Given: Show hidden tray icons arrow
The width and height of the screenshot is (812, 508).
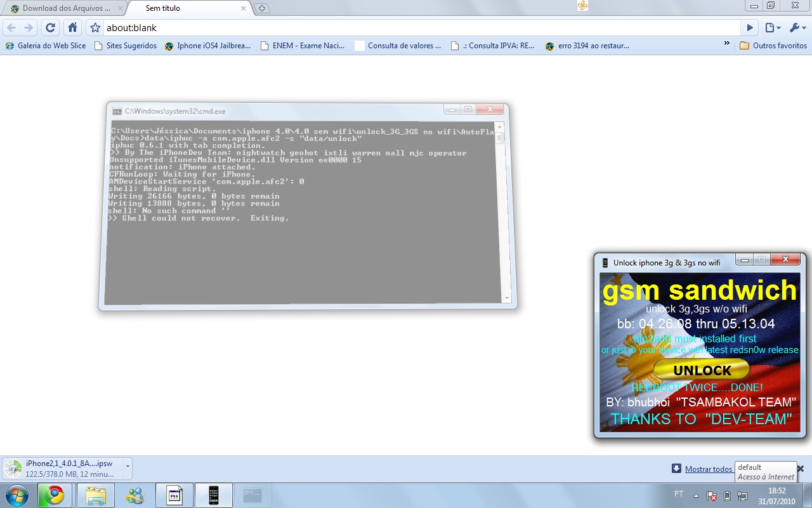Looking at the screenshot, I should pyautogui.click(x=697, y=495).
